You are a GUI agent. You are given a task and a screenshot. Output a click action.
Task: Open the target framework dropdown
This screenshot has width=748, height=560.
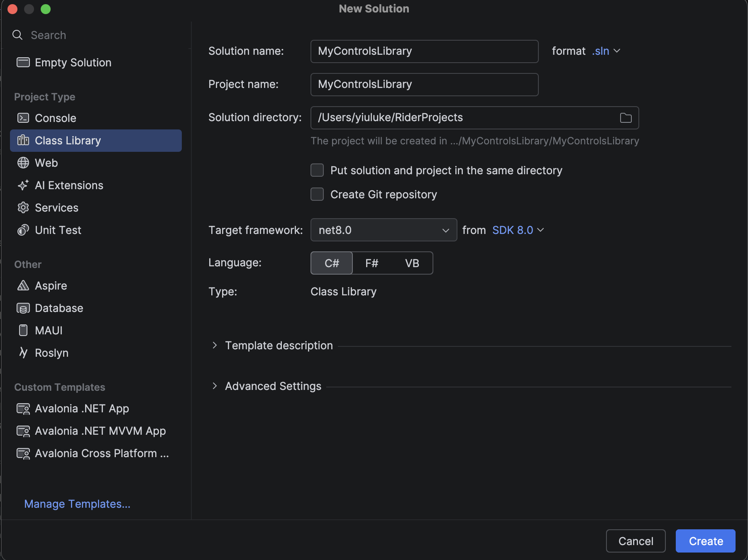(445, 230)
